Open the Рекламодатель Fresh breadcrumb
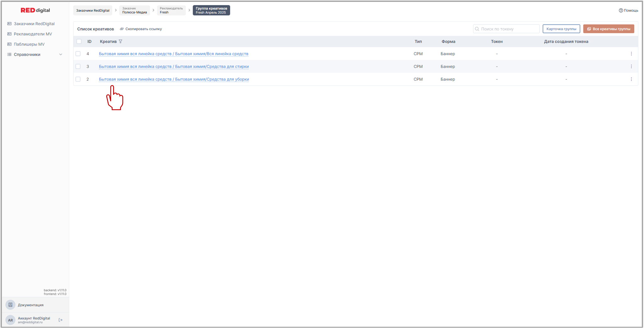The image size is (644, 328). [171, 10]
